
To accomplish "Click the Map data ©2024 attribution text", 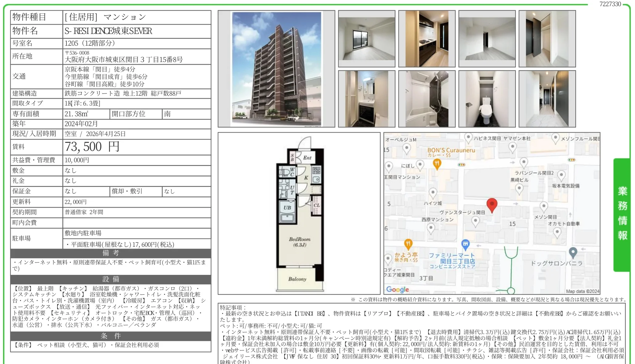I will [582, 291].
